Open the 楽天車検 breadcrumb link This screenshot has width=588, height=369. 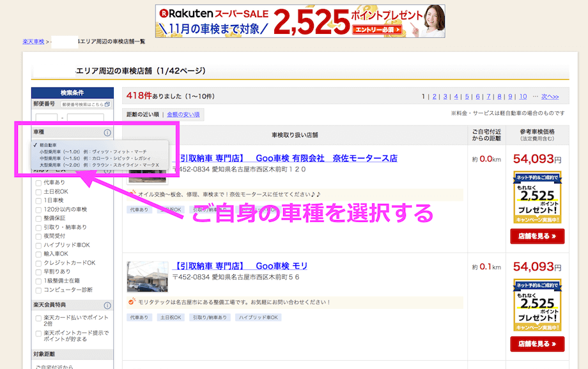click(x=33, y=42)
